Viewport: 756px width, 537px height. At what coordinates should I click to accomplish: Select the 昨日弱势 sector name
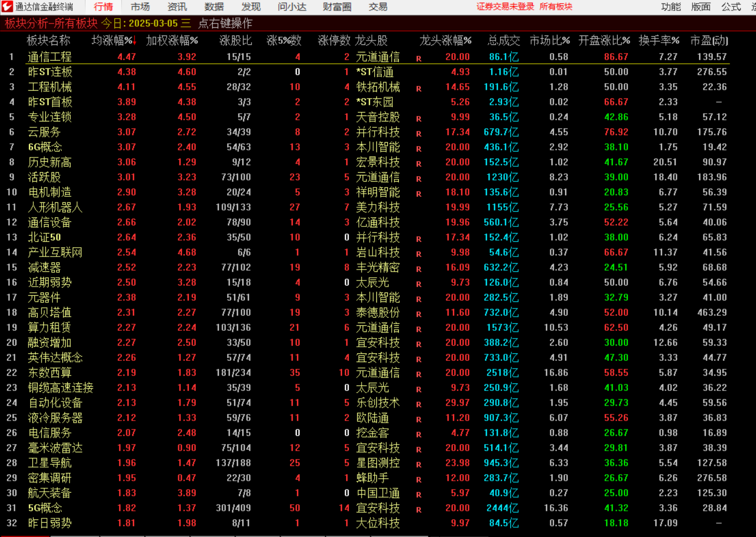tap(50, 523)
